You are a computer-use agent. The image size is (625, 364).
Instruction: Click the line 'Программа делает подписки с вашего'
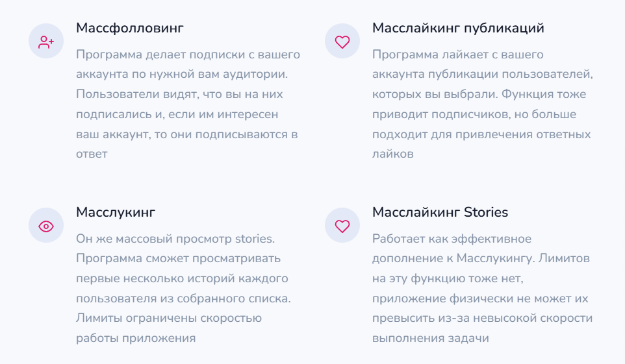pos(188,55)
